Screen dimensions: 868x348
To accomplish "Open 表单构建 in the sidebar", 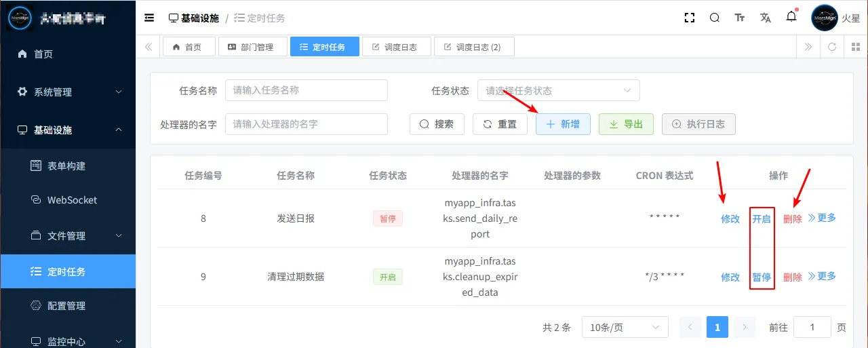I will pos(68,166).
